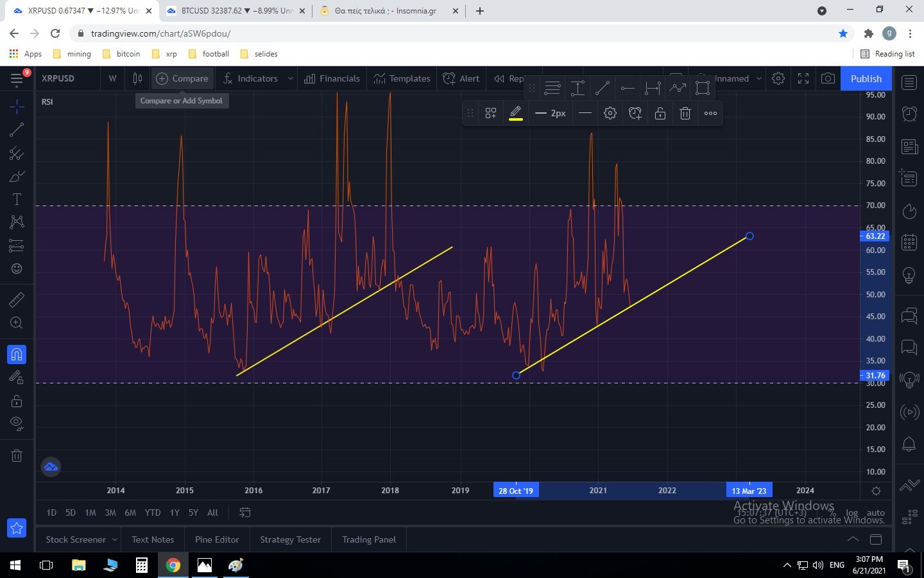This screenshot has width=924, height=578.
Task: Lock the selected trend line
Action: [x=660, y=113]
